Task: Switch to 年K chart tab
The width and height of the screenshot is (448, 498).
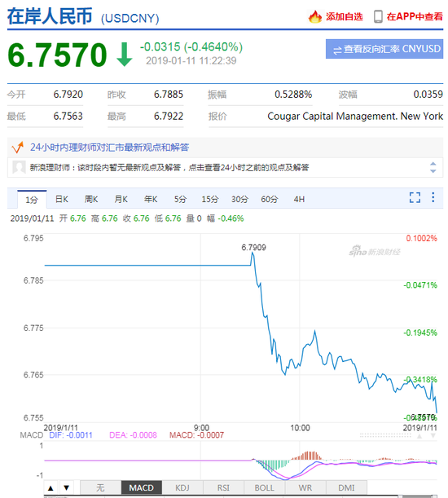Action: [x=151, y=199]
